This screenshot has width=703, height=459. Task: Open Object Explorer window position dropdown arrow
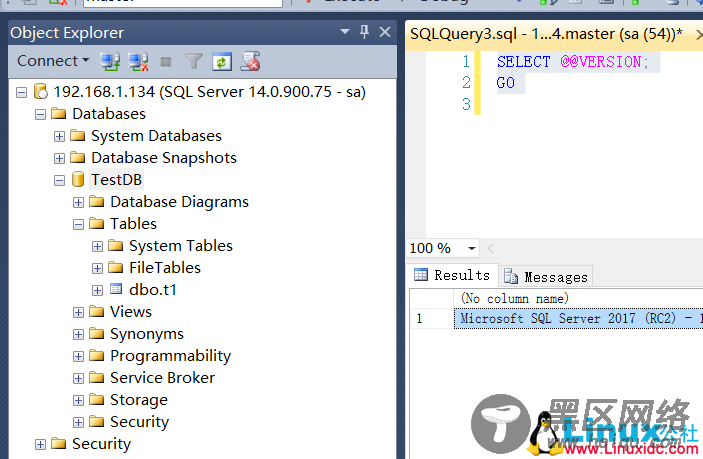click(344, 32)
